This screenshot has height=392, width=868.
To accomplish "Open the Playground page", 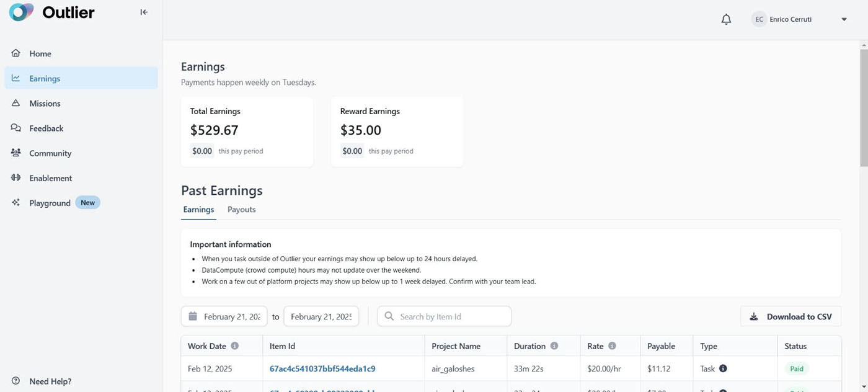I will (50, 203).
